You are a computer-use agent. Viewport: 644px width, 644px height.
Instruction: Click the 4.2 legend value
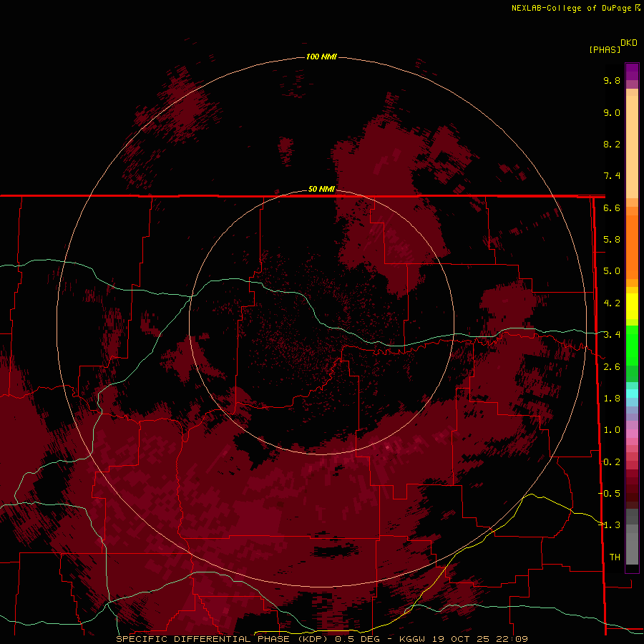coord(612,303)
